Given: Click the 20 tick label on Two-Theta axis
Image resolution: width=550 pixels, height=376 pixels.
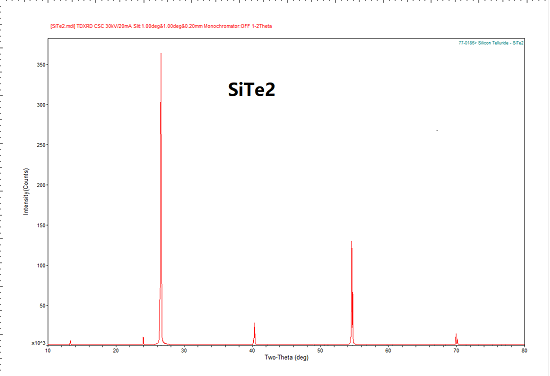Looking at the screenshot, I should [116, 350].
